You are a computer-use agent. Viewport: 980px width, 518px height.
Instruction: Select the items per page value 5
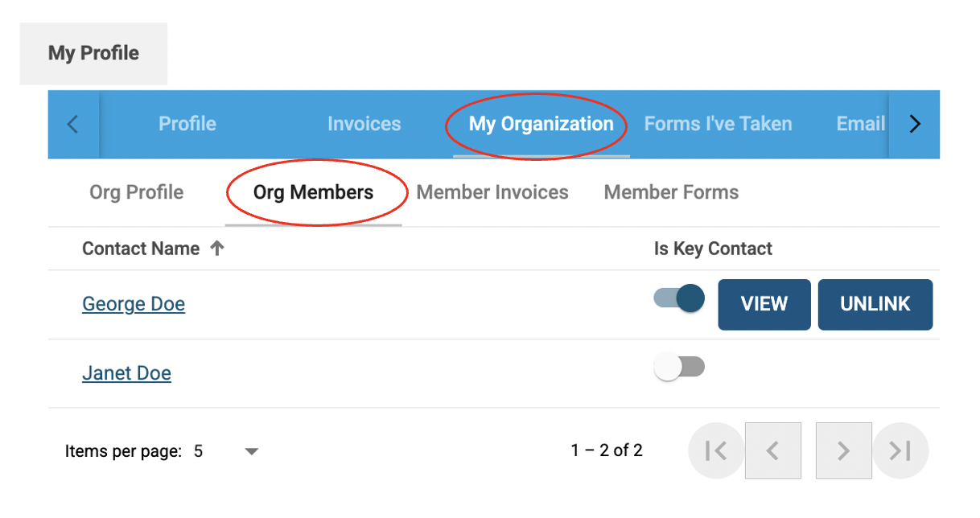click(198, 451)
